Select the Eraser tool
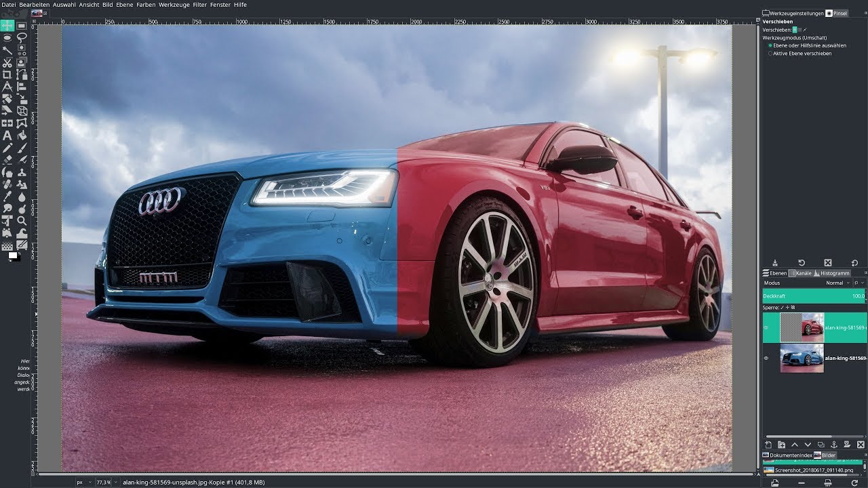868x488 pixels. pyautogui.click(x=7, y=161)
